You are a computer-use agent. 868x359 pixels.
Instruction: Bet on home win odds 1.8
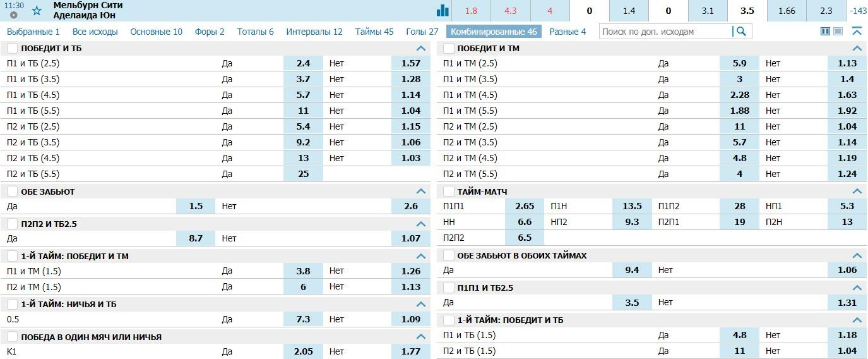coord(471,11)
